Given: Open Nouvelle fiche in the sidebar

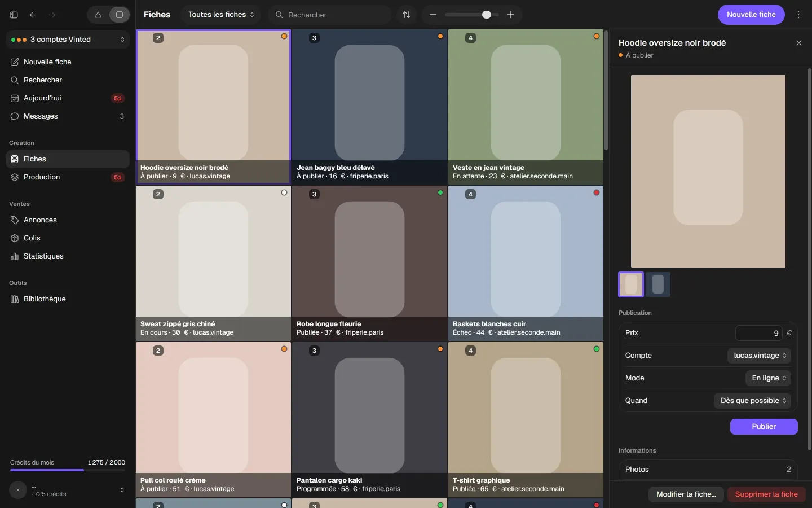Looking at the screenshot, I should [68, 62].
